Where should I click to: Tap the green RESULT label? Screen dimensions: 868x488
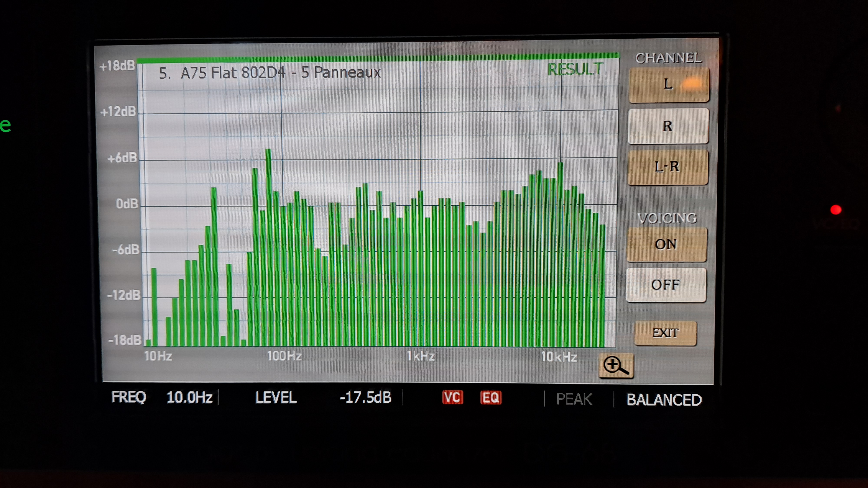[575, 69]
